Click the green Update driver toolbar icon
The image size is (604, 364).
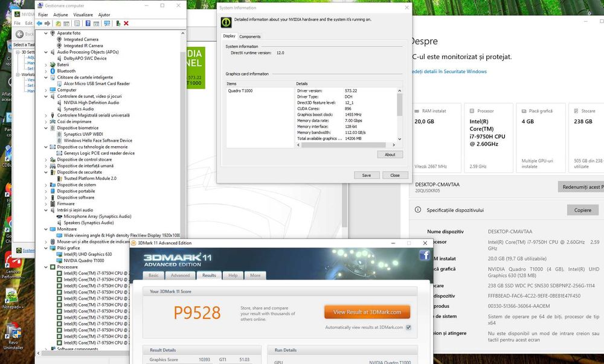coord(118,24)
